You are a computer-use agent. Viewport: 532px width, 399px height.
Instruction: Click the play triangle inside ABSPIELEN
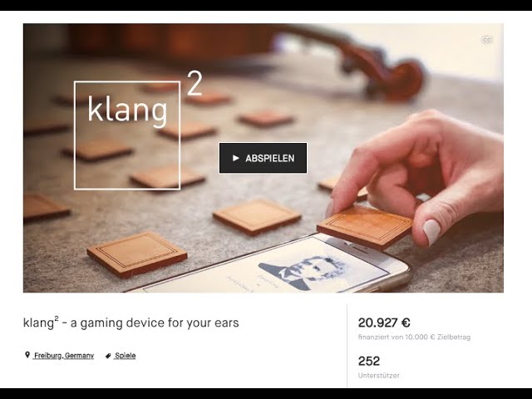(236, 158)
